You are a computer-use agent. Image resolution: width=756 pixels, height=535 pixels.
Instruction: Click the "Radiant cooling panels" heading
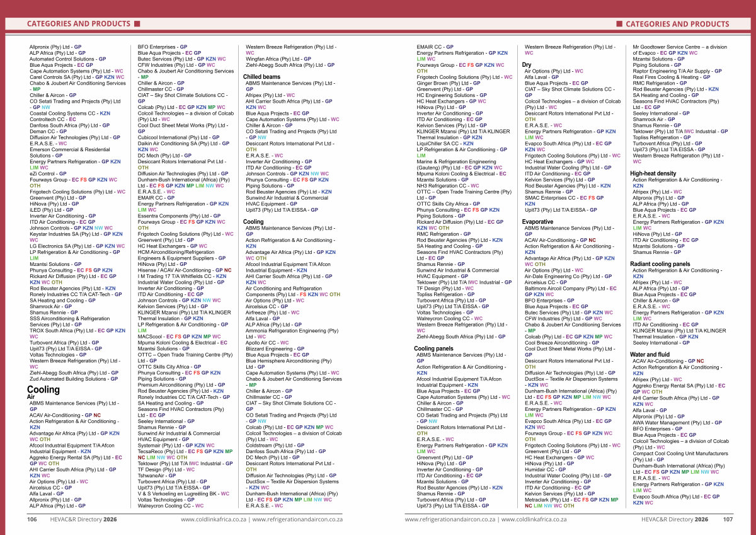660,264
